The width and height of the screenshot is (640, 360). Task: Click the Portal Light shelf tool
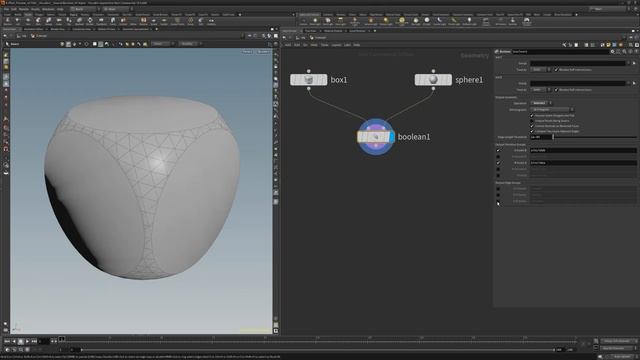[454, 21]
